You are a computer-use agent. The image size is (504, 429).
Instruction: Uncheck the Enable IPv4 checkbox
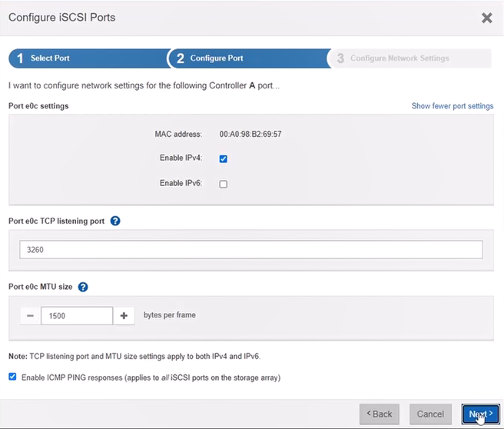pyautogui.click(x=224, y=159)
